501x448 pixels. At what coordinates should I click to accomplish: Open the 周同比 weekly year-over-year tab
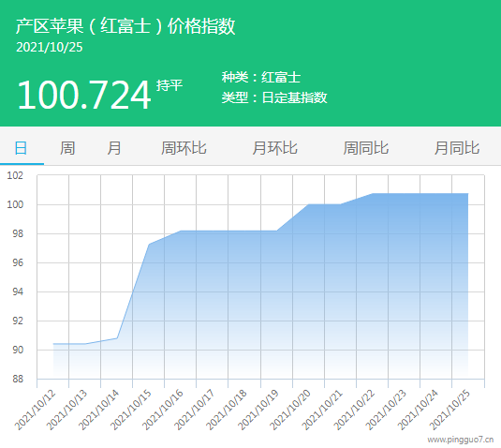coord(366,148)
